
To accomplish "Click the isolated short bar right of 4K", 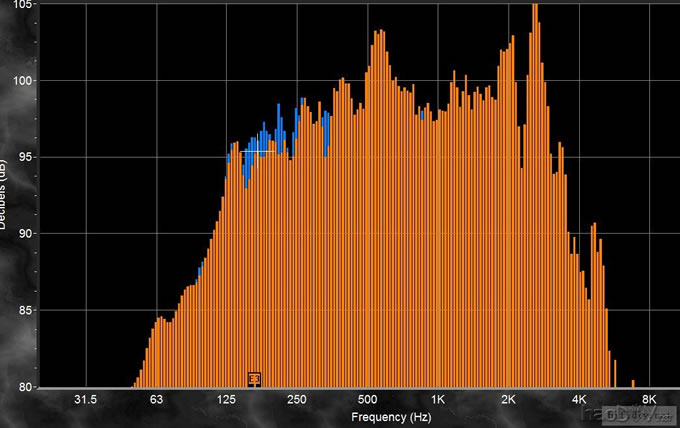I will tap(633, 382).
